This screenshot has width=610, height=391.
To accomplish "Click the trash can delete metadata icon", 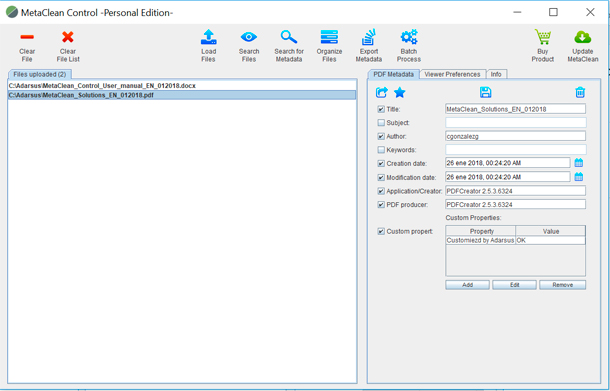I will pos(580,93).
